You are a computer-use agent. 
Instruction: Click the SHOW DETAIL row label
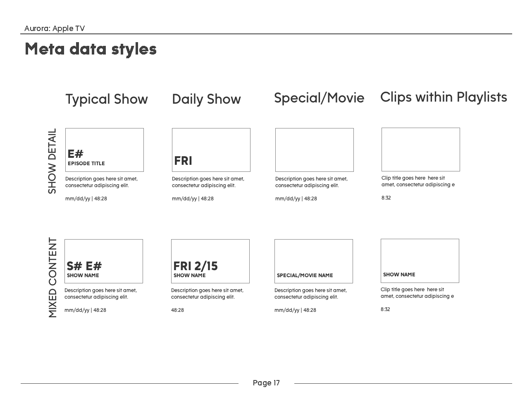pyautogui.click(x=52, y=161)
